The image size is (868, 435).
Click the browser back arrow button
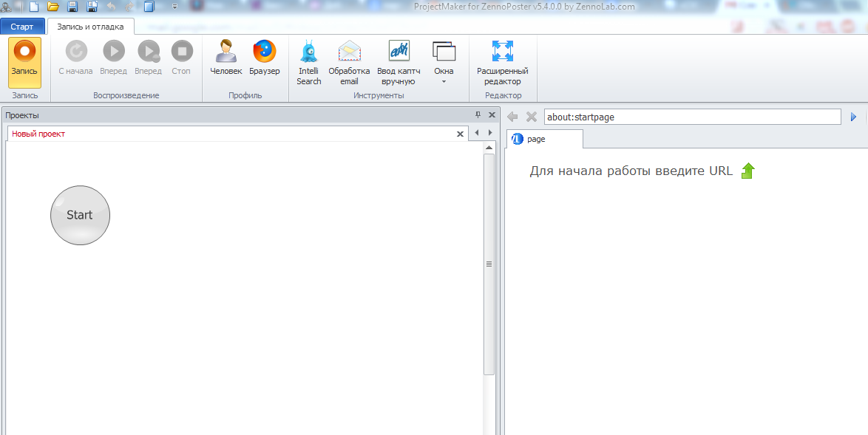click(x=512, y=117)
